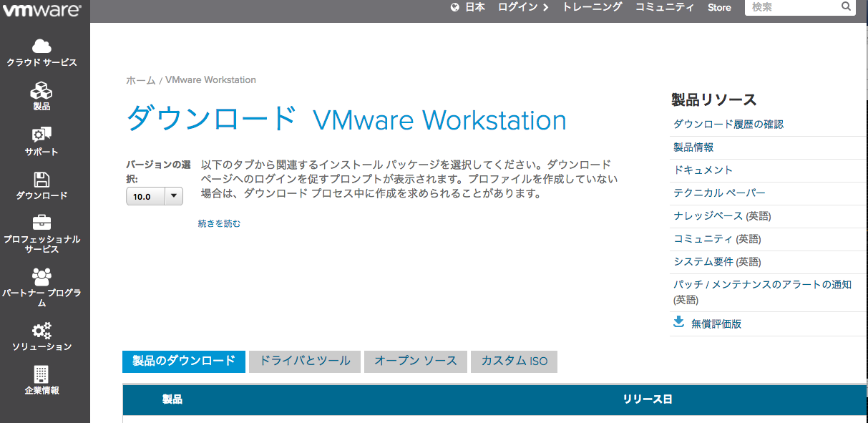This screenshot has height=423, width=868.
Task: Open コミュニティ in the top menu
Action: (665, 7)
